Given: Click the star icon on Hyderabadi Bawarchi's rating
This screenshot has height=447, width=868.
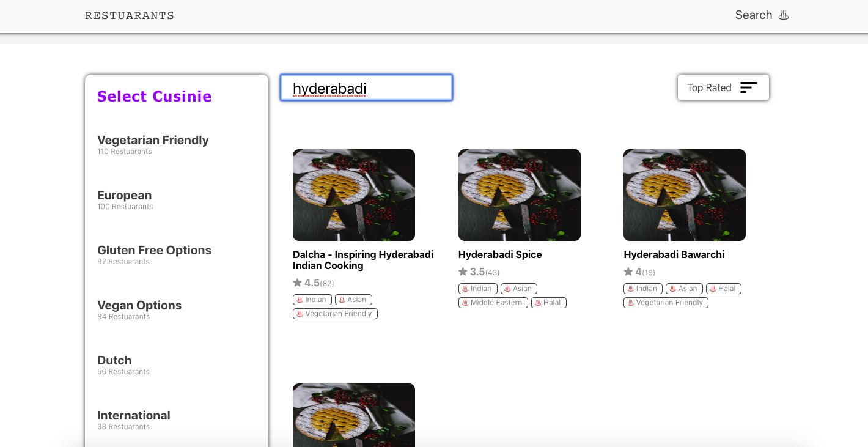Looking at the screenshot, I should [x=628, y=272].
